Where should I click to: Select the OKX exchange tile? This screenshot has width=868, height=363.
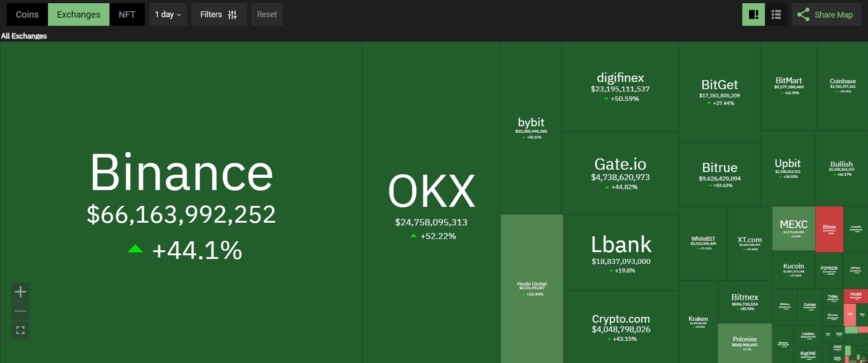431,202
